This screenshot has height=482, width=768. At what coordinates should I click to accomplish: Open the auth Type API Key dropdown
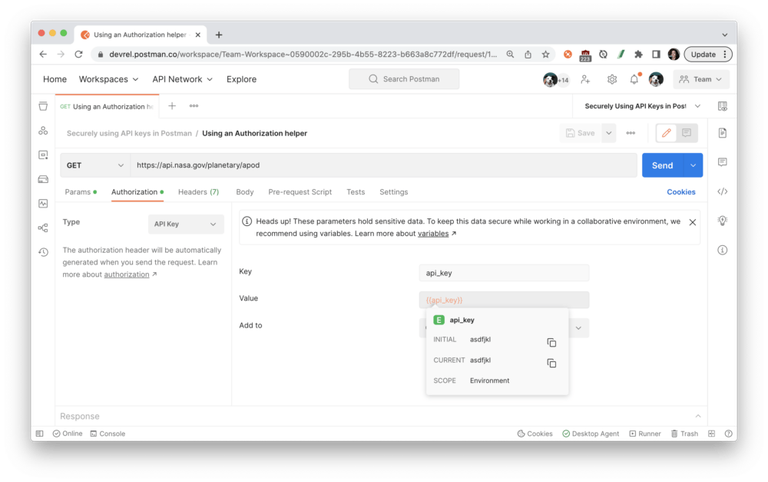tap(186, 224)
